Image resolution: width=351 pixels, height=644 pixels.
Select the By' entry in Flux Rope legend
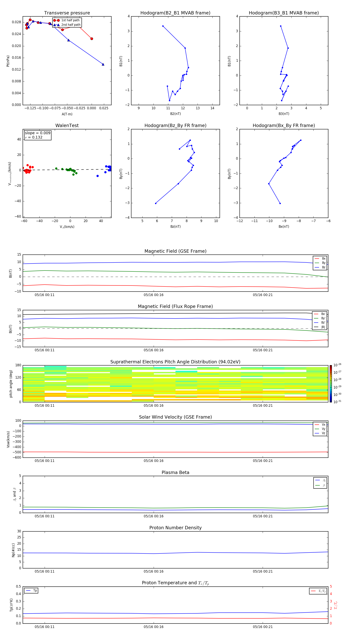click(x=320, y=318)
